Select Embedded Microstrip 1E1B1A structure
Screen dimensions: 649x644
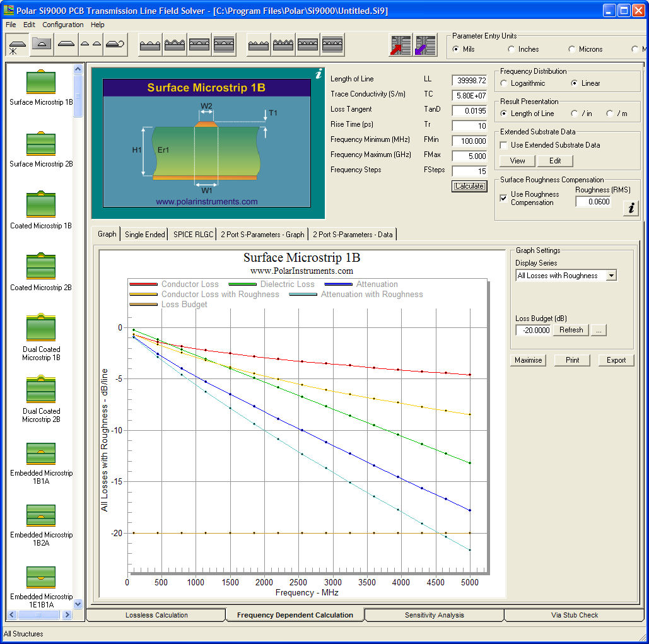41,587
